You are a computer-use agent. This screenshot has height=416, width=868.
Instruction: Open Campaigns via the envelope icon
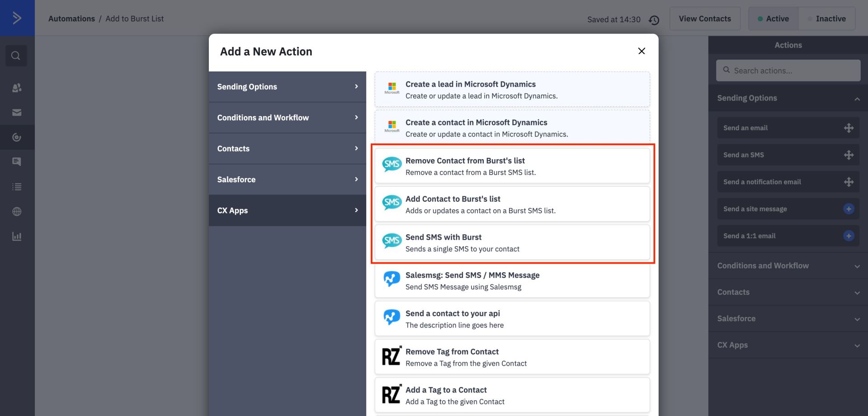[x=17, y=112]
